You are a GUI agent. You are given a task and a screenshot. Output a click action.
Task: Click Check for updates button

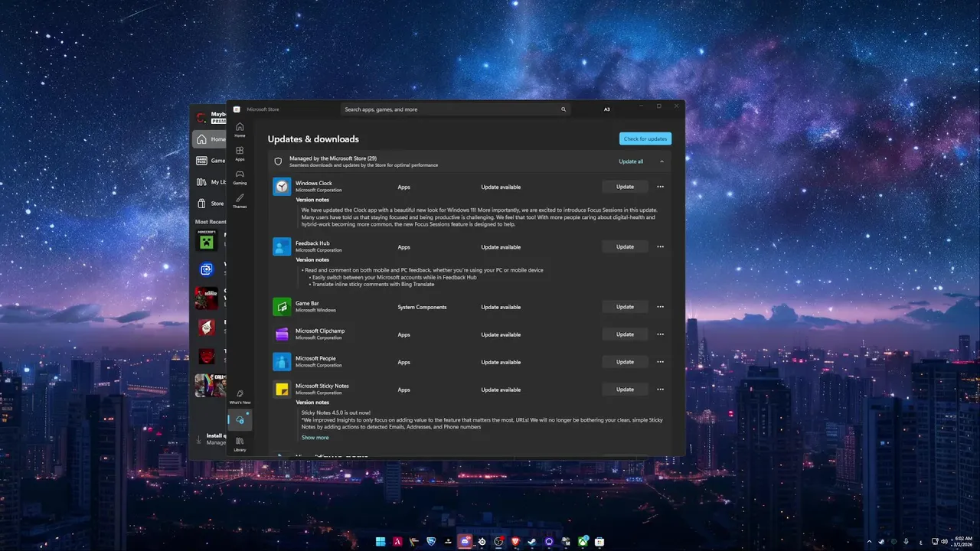click(645, 139)
